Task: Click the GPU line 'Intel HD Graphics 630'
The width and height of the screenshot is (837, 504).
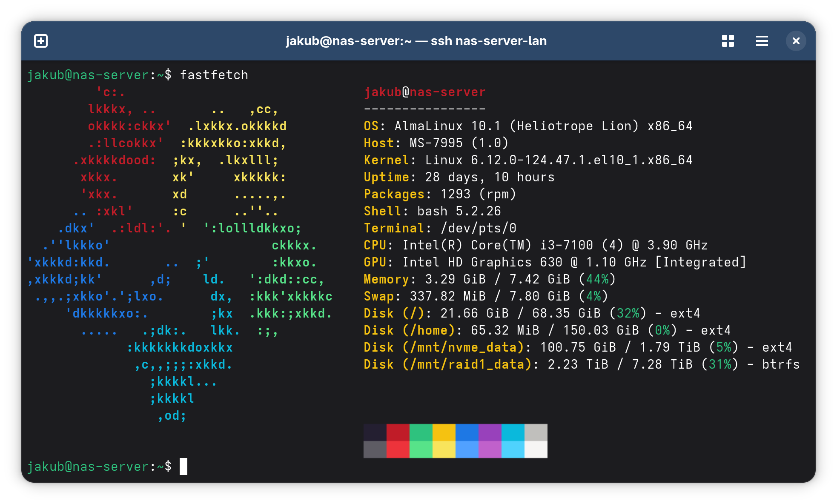Action: 482,262
